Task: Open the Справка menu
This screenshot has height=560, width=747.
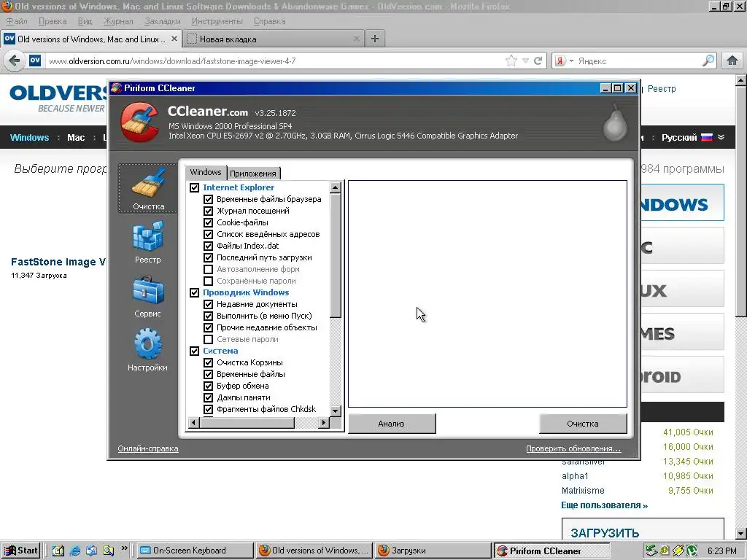Action: pyautogui.click(x=270, y=21)
